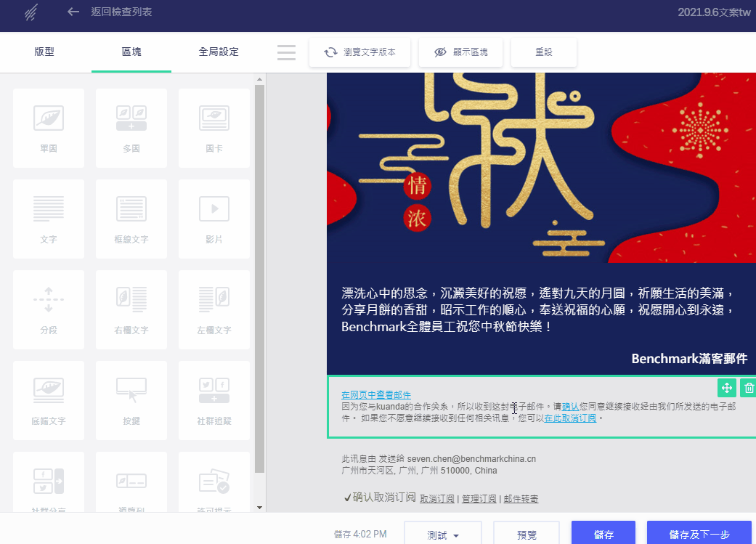Click the back arrow icon
756x544 pixels.
73,12
